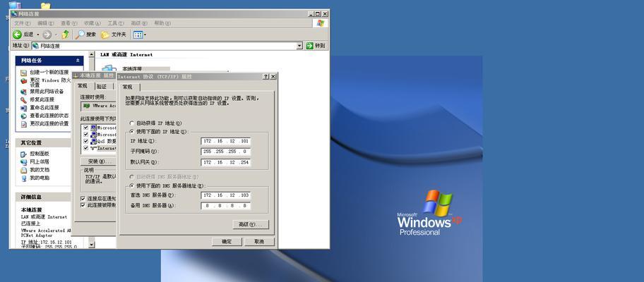644x282 pixels.
Task: Click the 重命名此连接 task icon
Action: (24, 108)
